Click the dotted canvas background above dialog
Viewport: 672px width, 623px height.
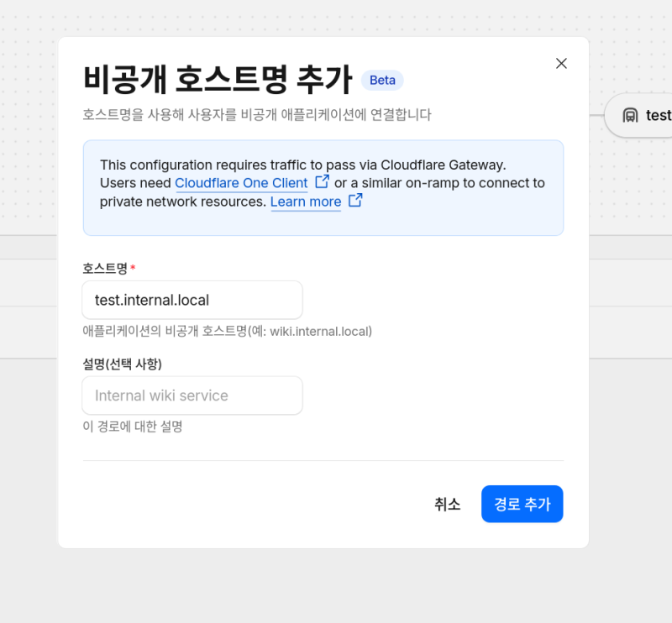[336, 17]
